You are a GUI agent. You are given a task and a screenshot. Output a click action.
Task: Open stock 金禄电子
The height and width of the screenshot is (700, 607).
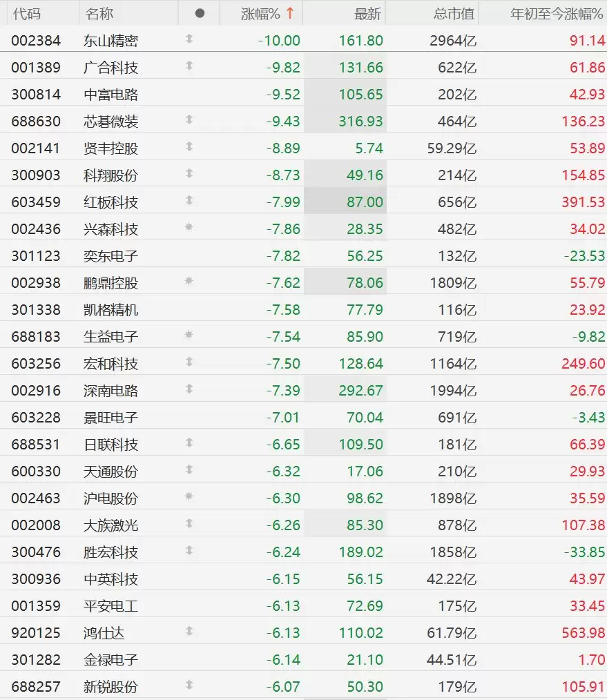(x=110, y=660)
